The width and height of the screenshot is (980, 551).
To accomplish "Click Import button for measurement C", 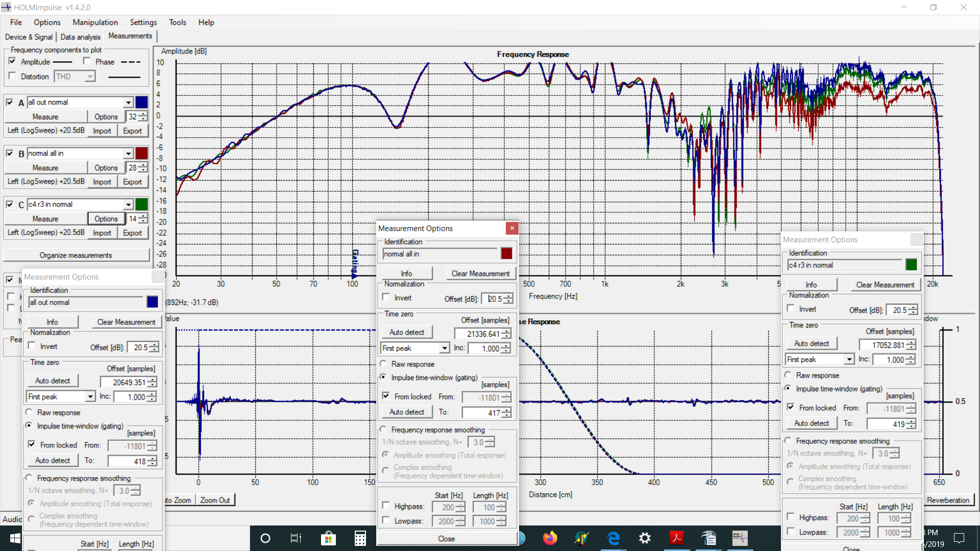I will coord(102,233).
